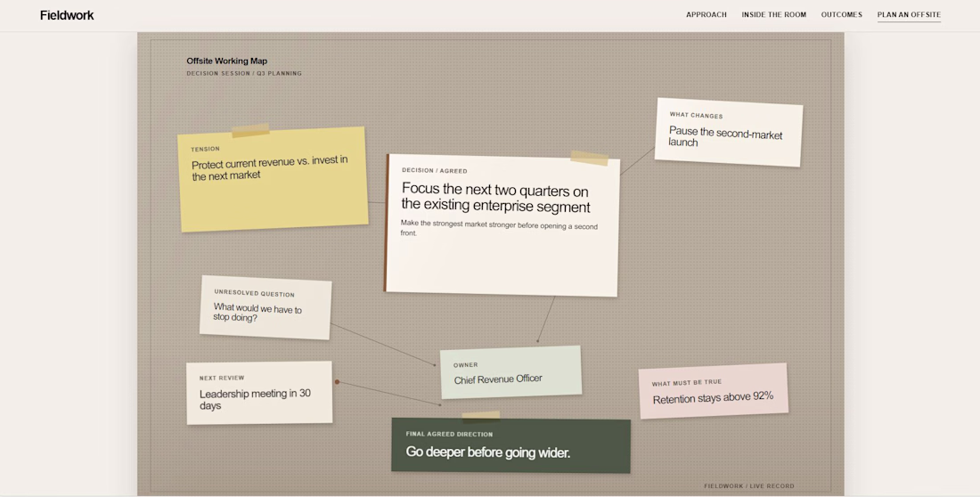Viewport: 980px width, 497px height.
Task: Go to Inside the Room section
Action: [x=773, y=14]
